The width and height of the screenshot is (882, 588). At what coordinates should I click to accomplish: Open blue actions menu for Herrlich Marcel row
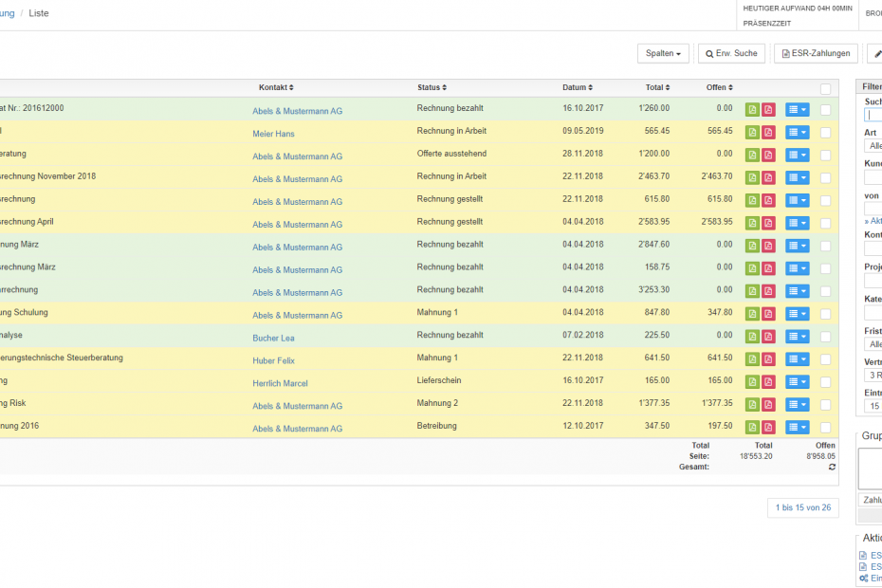(797, 382)
